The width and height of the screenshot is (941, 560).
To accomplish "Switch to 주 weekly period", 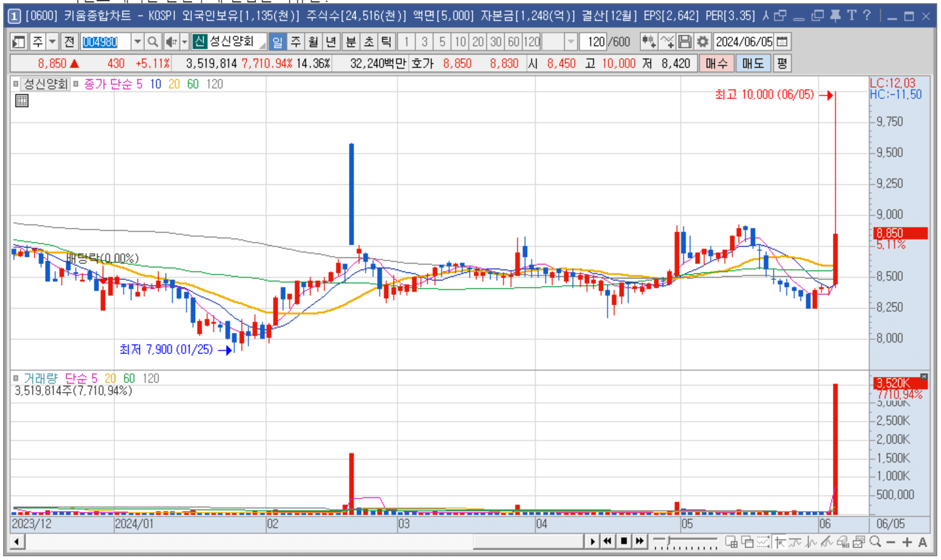I will pyautogui.click(x=296, y=42).
